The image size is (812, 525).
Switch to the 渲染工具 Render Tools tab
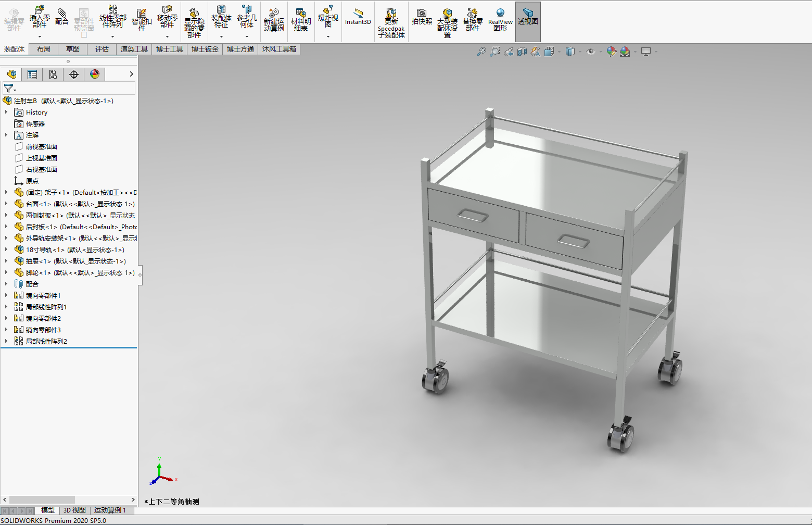click(x=134, y=49)
